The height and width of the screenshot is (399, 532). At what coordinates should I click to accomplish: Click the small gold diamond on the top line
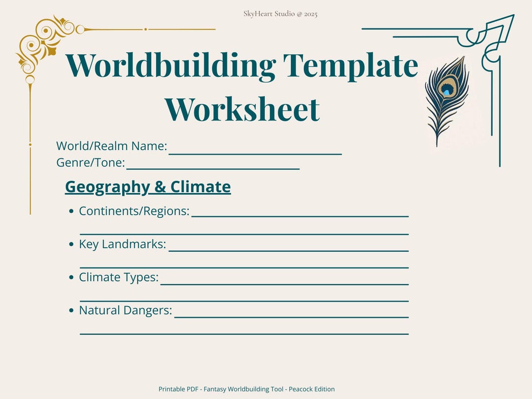pos(145,30)
